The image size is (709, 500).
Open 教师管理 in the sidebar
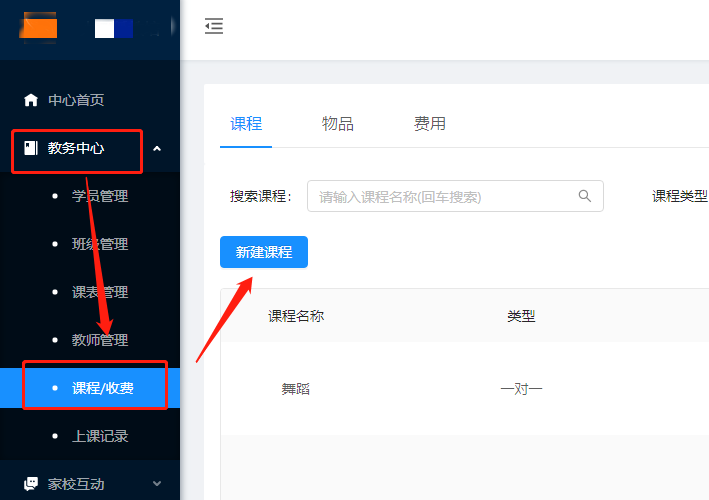tap(90, 340)
